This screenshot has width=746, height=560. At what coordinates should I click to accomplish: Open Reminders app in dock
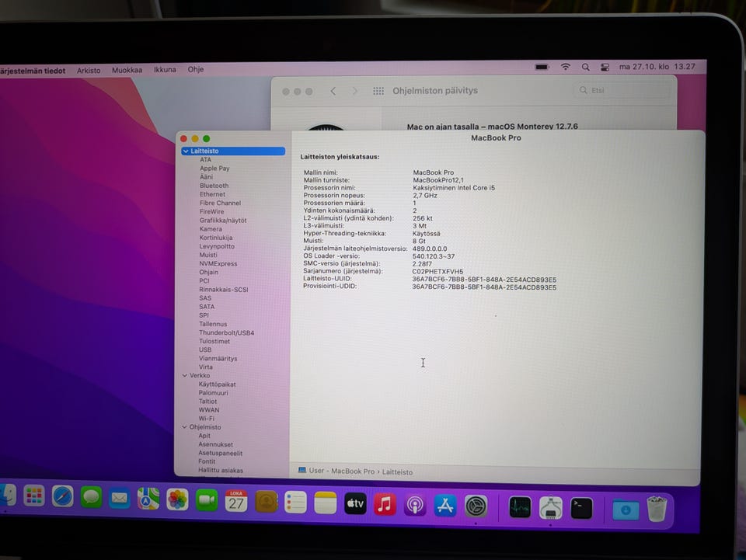click(295, 503)
